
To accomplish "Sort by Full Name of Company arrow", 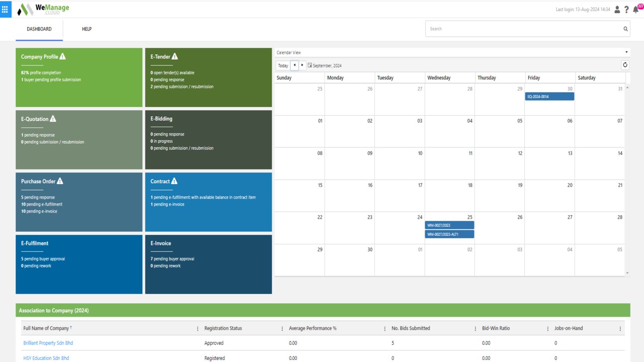I will pyautogui.click(x=71, y=328).
